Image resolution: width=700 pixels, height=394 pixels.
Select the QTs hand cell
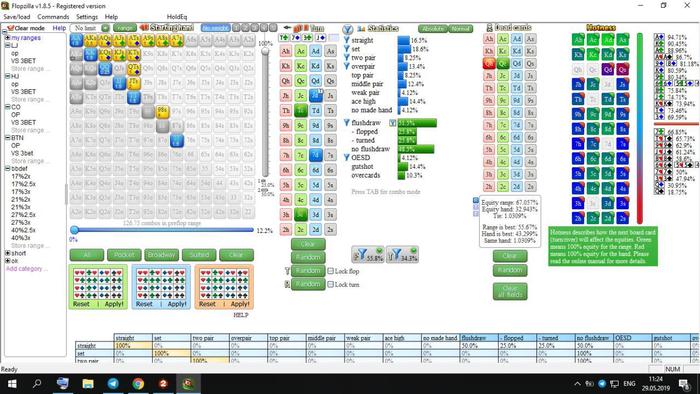coord(133,69)
